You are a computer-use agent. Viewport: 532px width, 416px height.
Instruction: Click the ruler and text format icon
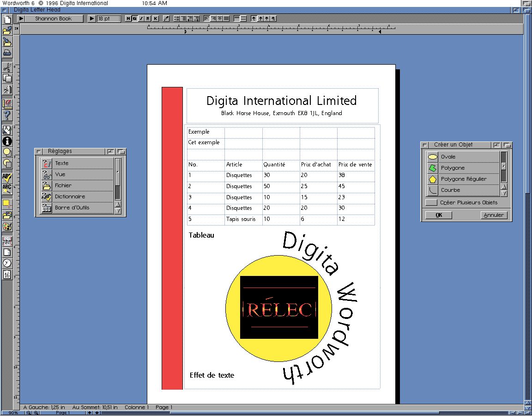coord(7,104)
